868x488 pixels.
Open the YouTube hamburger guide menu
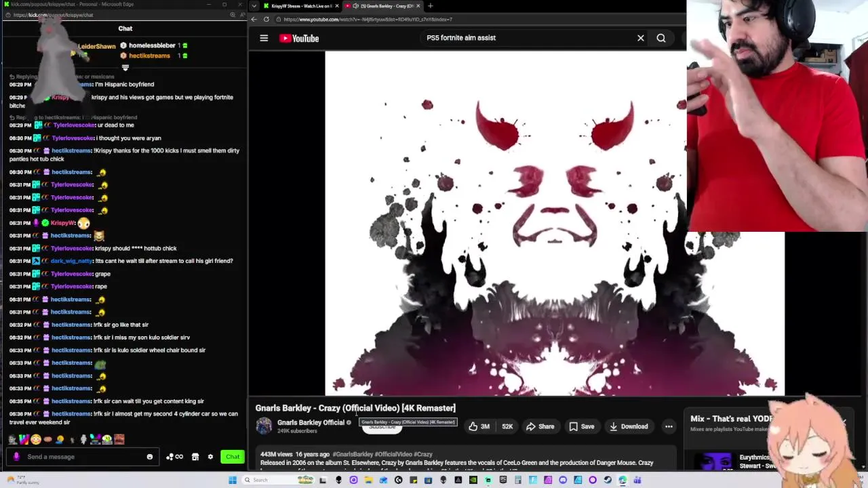[x=264, y=38]
